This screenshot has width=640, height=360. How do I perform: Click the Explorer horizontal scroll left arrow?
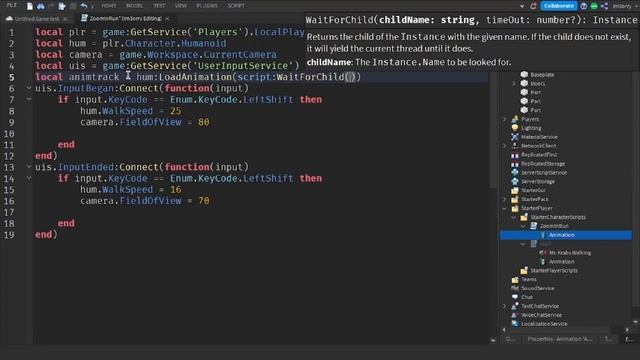pos(503,329)
